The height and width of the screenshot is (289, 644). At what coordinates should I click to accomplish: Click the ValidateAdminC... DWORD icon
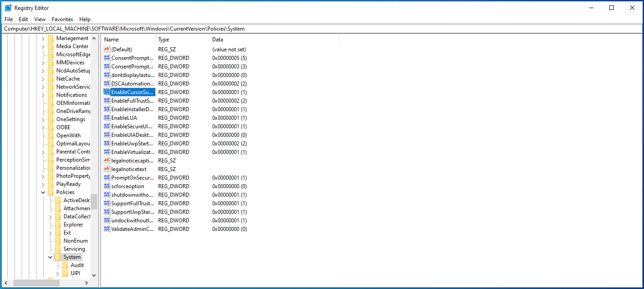pos(107,229)
